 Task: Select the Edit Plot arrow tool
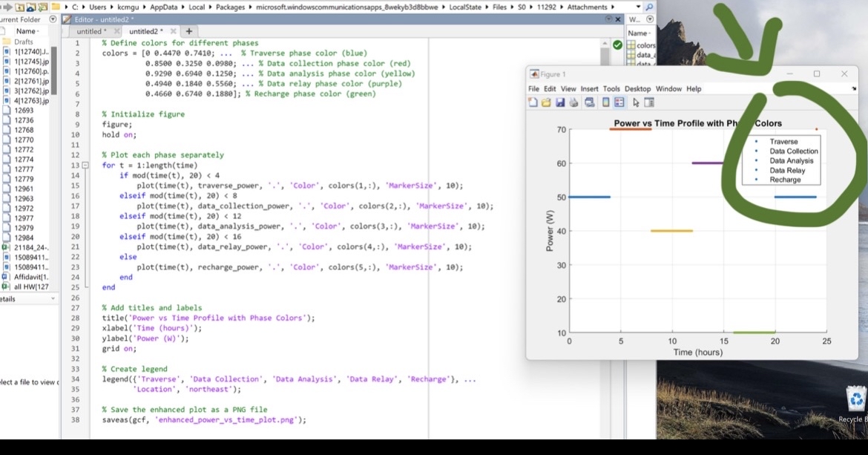(x=635, y=103)
